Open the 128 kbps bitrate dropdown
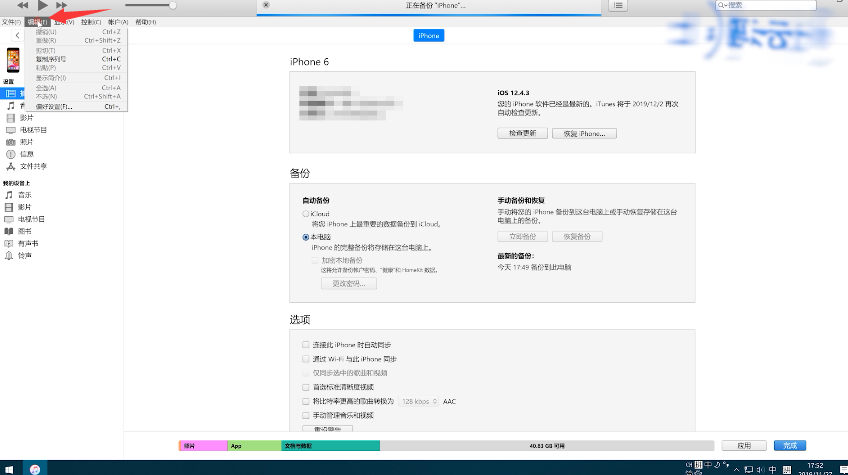The width and height of the screenshot is (848, 475). pyautogui.click(x=419, y=401)
